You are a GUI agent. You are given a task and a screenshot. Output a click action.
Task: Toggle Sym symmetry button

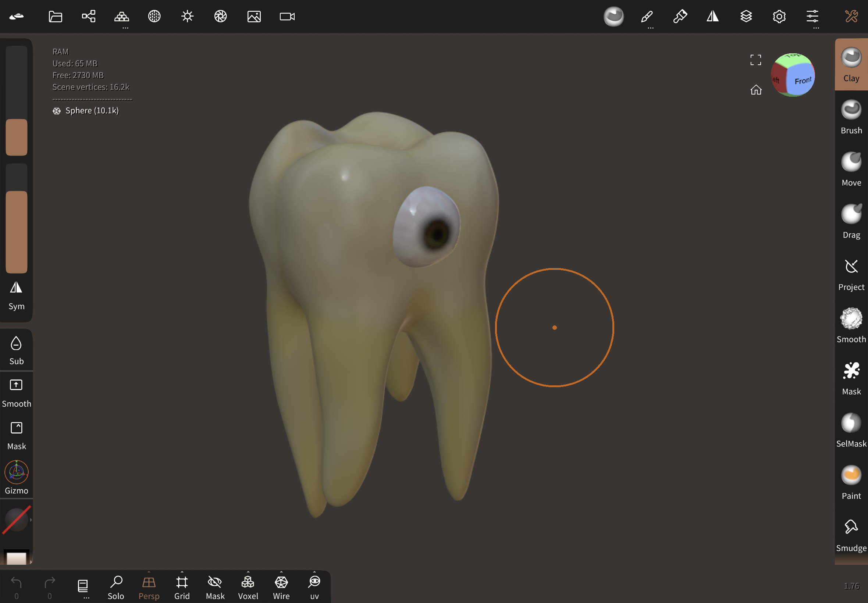point(16,295)
